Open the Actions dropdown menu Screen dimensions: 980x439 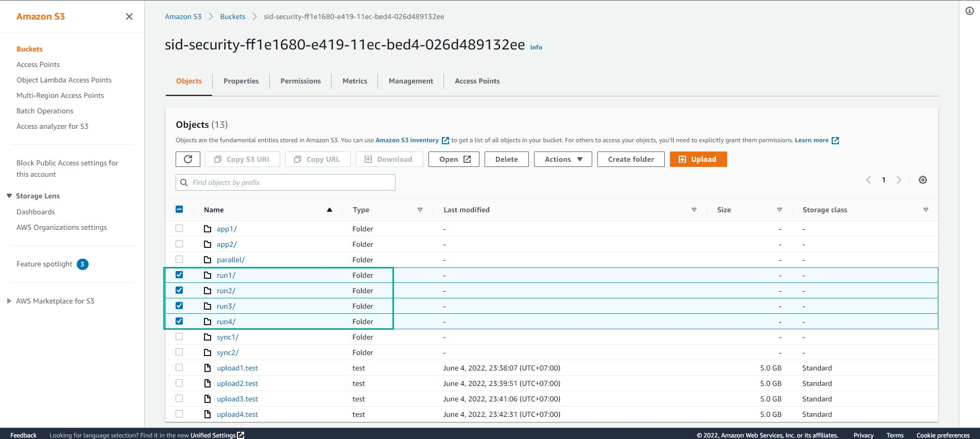[563, 159]
